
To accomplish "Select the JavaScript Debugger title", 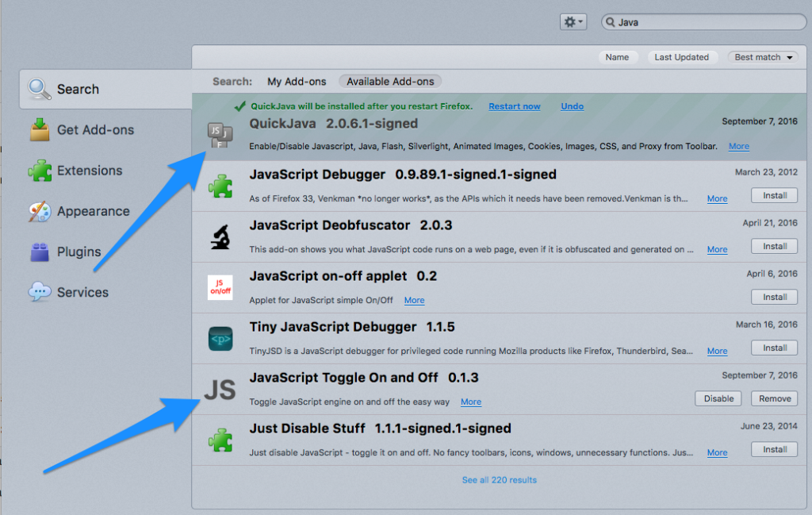I will pos(317,175).
